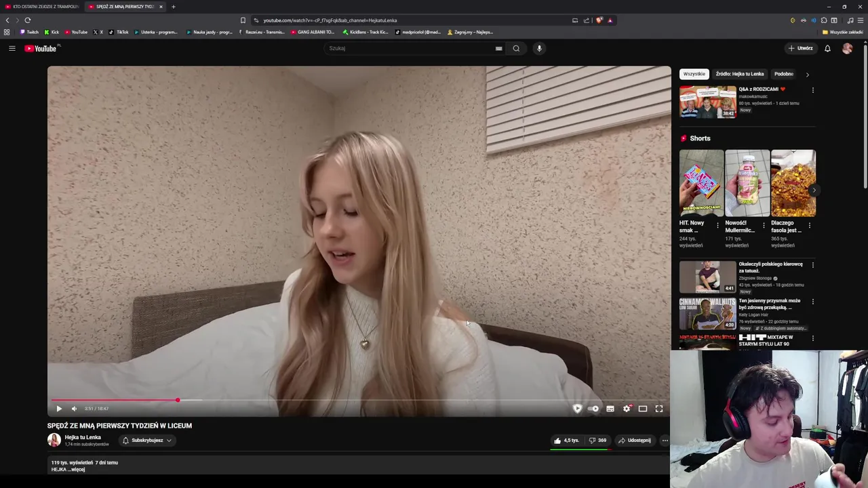Open options for HIT. Nowy smak Short
Image resolution: width=868 pixels, height=488 pixels.
tap(718, 225)
